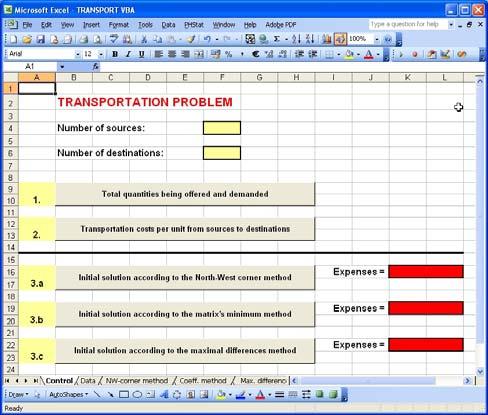Click 'Total quantities being offered and demanded' button
The image size is (488, 415).
tap(185, 194)
